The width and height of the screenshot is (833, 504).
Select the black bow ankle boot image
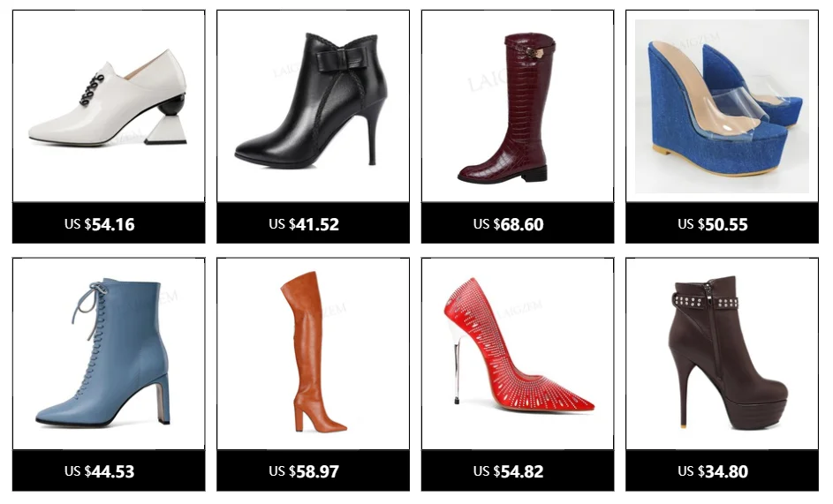pyautogui.click(x=313, y=106)
